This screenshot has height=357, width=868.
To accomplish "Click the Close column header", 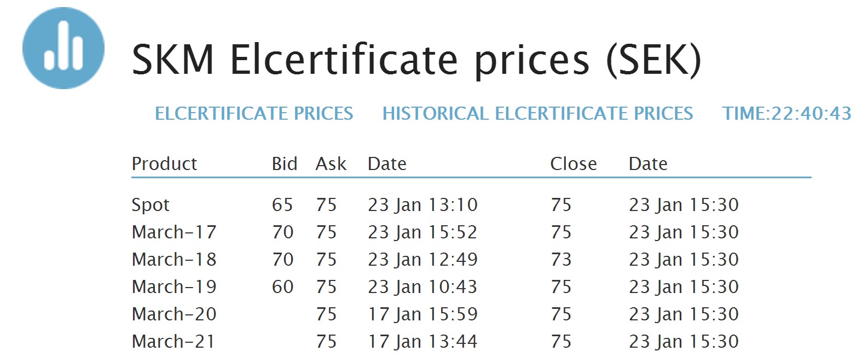I will coord(573,163).
